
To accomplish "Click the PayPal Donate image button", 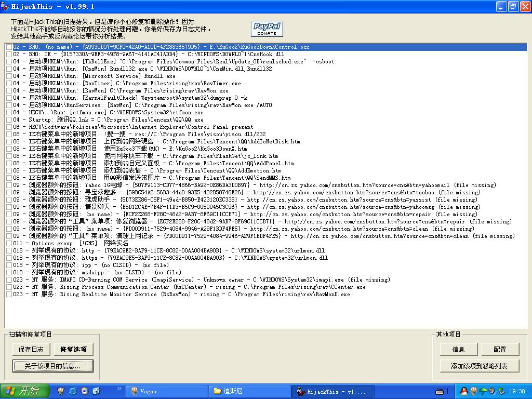I will click(267, 29).
